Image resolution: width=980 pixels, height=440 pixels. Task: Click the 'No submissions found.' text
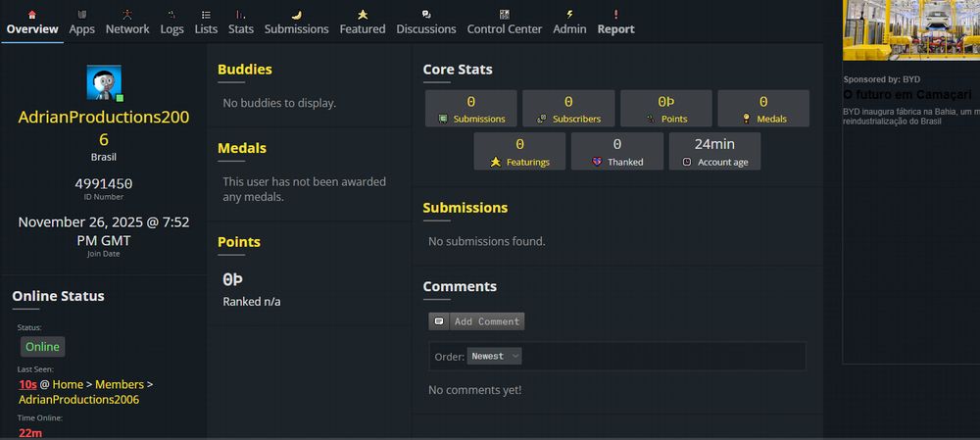[x=487, y=241]
